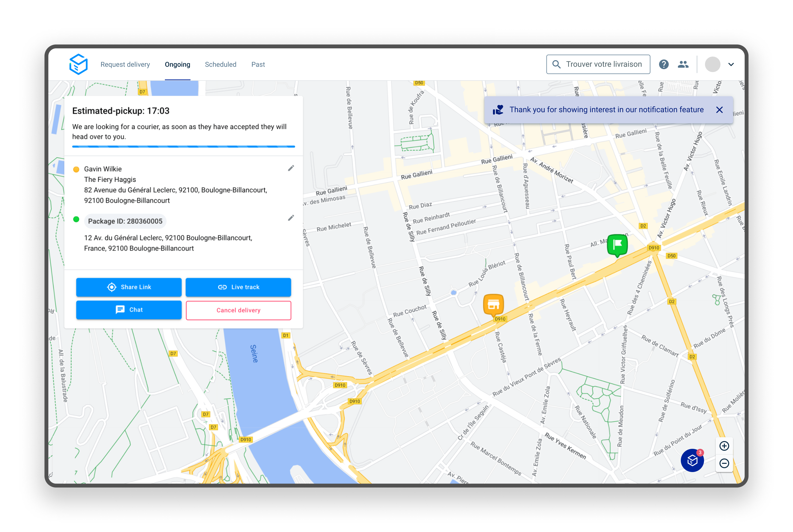Open the help question mark icon
Screen dimensions: 793x532
click(663, 64)
